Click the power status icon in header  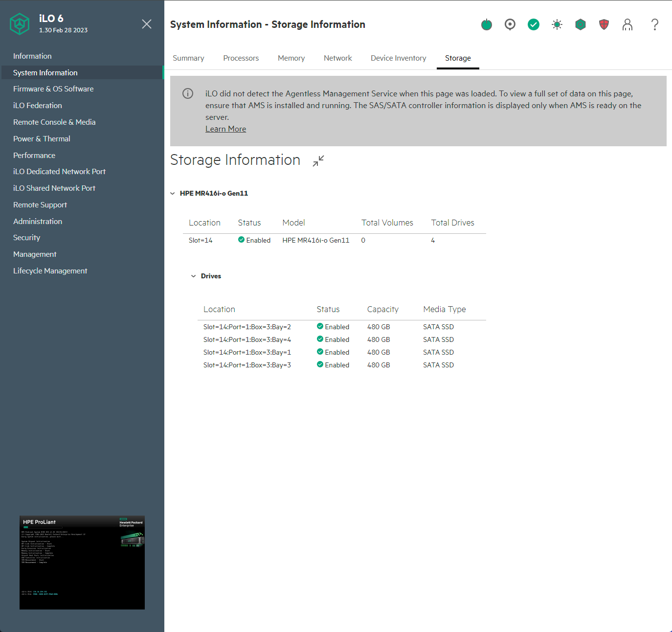(486, 24)
